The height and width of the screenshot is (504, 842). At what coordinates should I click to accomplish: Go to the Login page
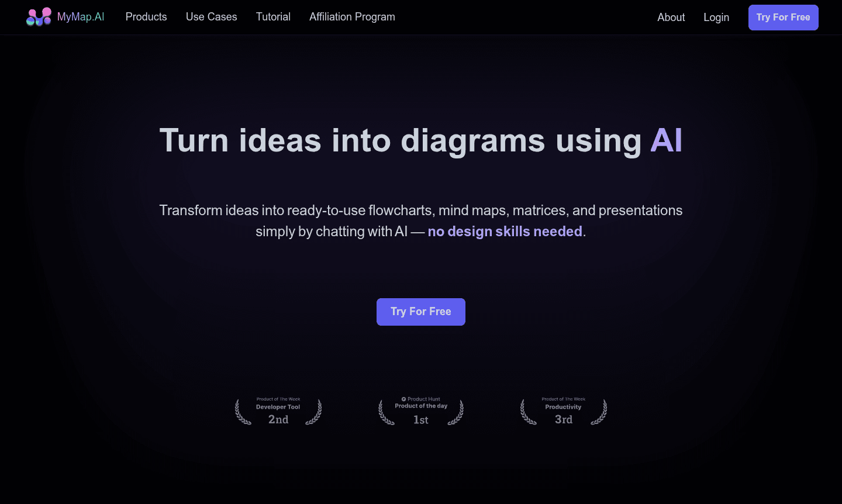[716, 18]
